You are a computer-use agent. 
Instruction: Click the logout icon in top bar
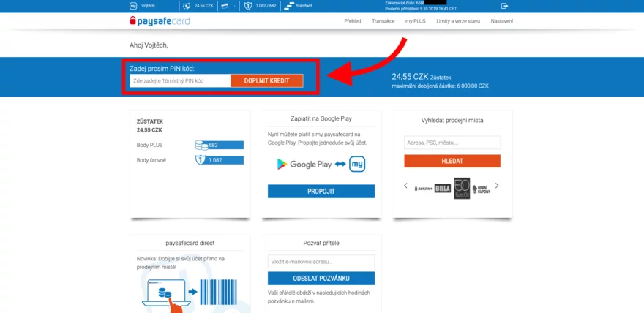[504, 6]
